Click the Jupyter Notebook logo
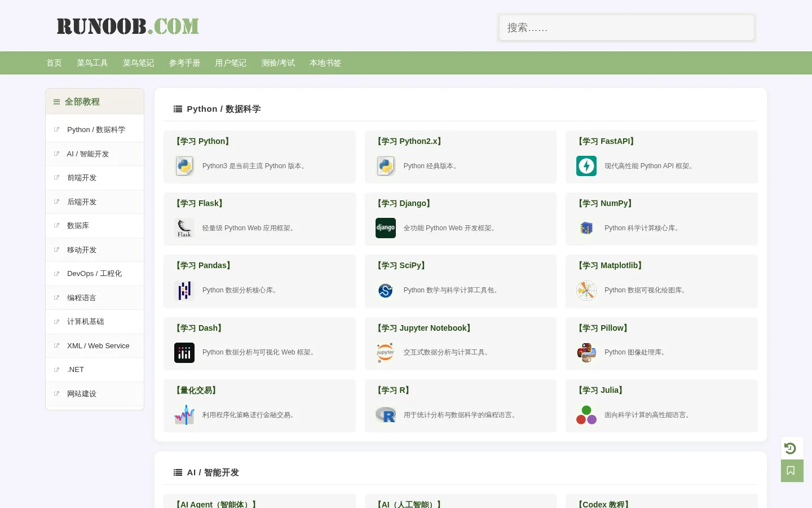This screenshot has width=812, height=508. (x=386, y=353)
